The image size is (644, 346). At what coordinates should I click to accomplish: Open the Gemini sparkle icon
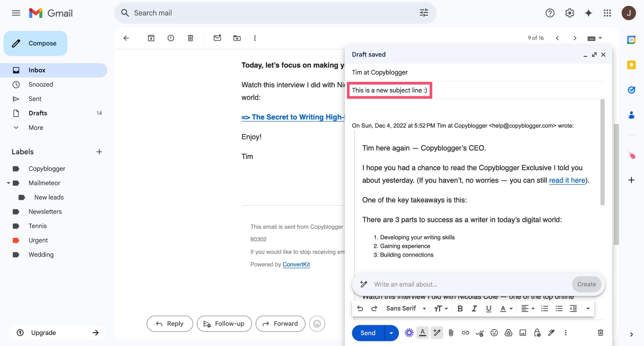(x=588, y=13)
